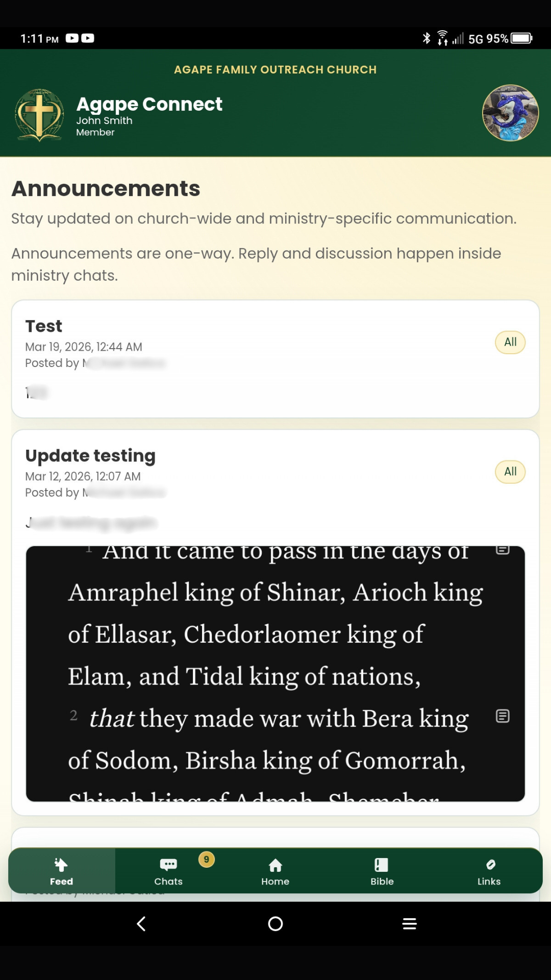The image size is (551, 980).
Task: Open Android recent apps menu
Action: [410, 924]
